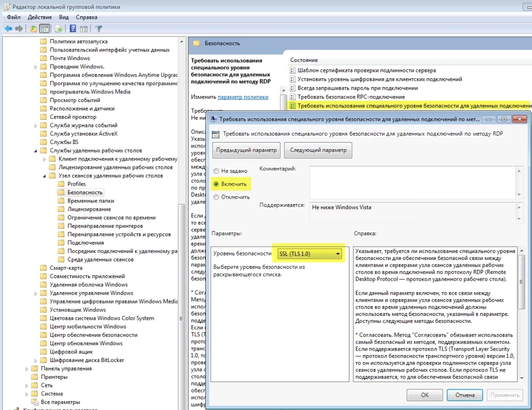Select Установить уровень шифрования для клиентских подключений
532x410 pixels.
click(380, 79)
